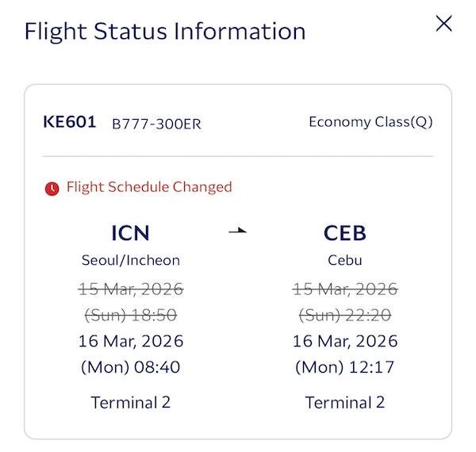476x452 pixels.
Task: Click the crossed-out (Sun) 22:20 arrival time
Action: pos(345,315)
